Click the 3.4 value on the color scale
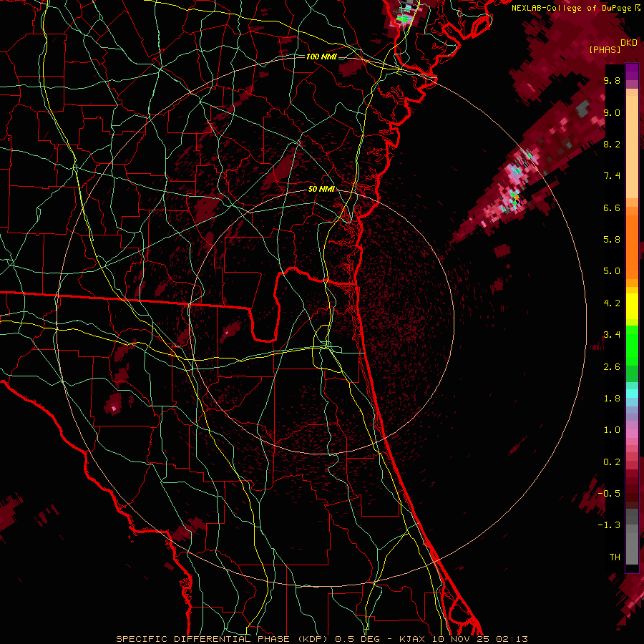Image resolution: width=644 pixels, height=644 pixels. [x=612, y=335]
